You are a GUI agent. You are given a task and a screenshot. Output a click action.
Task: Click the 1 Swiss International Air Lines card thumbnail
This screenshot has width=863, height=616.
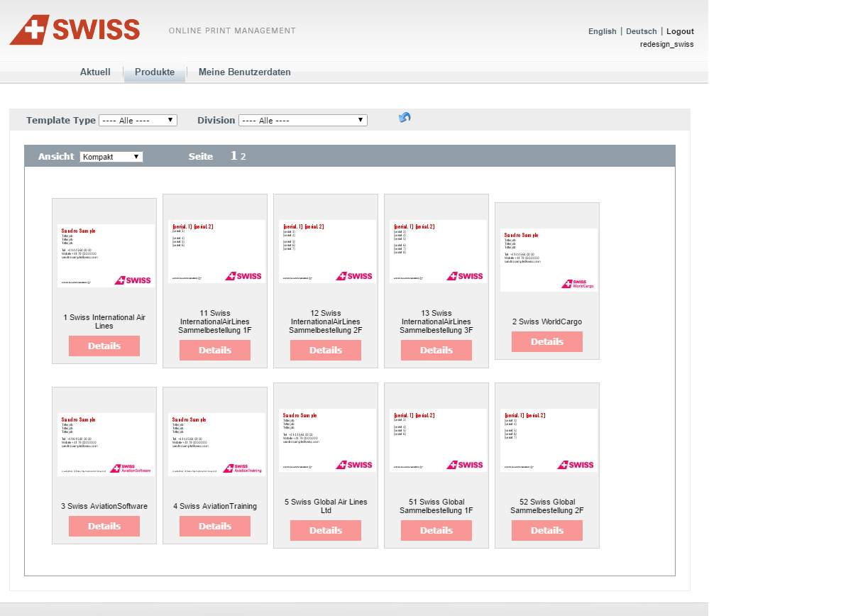[x=106, y=255]
